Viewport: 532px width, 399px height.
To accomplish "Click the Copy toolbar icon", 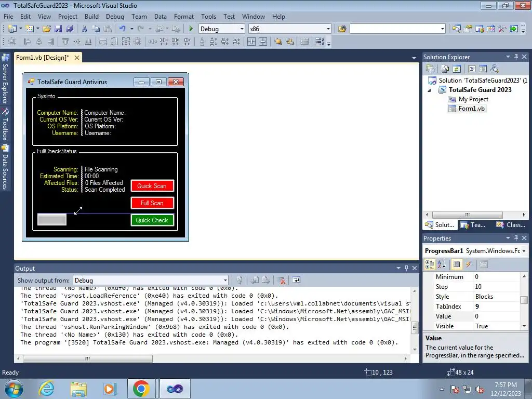I will 96,29.
